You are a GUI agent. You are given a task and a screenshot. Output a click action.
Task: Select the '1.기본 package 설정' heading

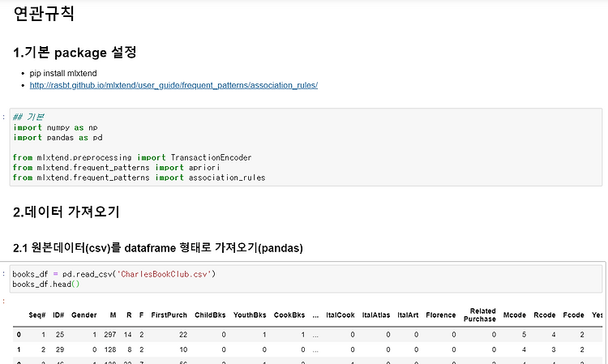[x=75, y=53]
